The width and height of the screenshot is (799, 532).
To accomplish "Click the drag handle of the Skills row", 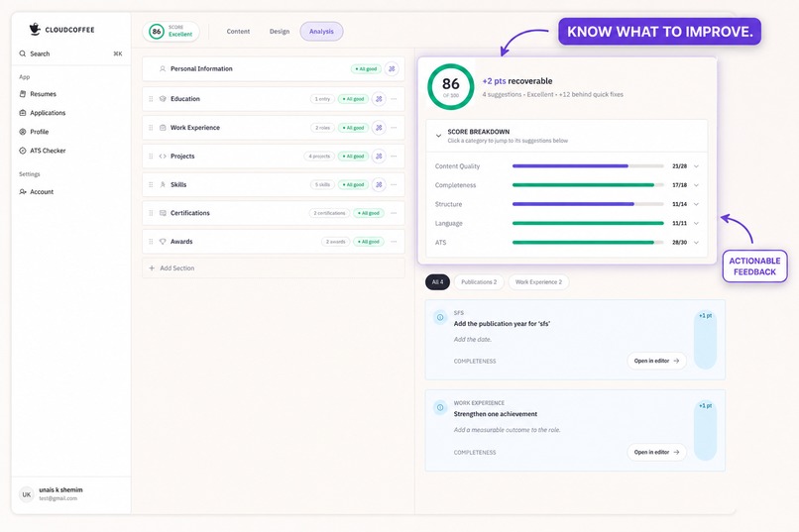I will (151, 184).
